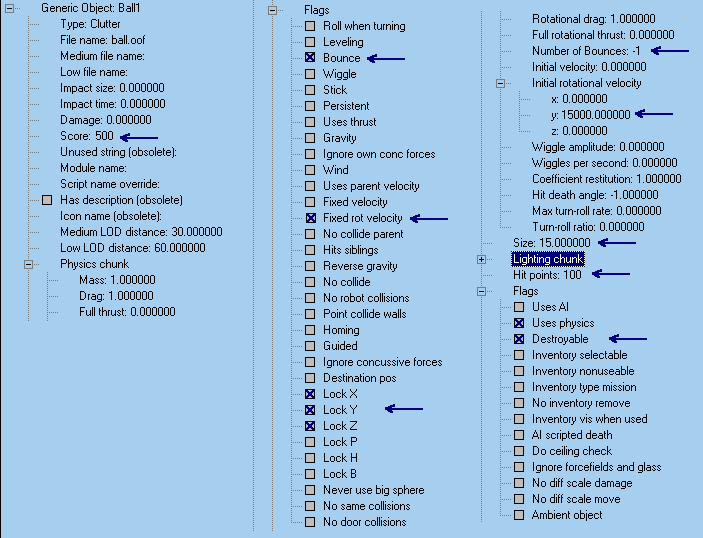The height and width of the screenshot is (538, 703).
Task: Toggle the Lock Y checkbox
Action: (310, 410)
